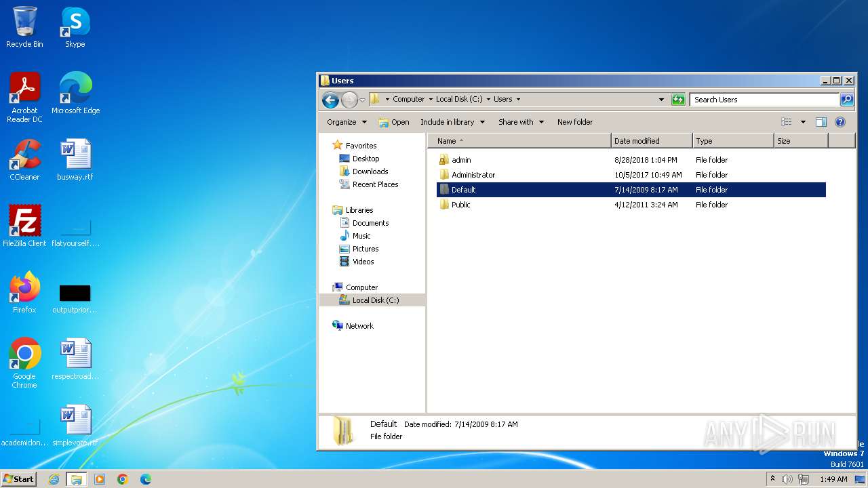Image resolution: width=868 pixels, height=488 pixels.
Task: Open Desktop in the navigation pane
Action: click(x=366, y=159)
